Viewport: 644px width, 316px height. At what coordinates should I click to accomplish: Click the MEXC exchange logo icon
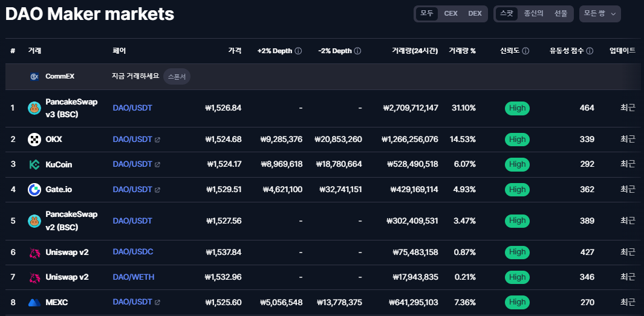pos(34,303)
